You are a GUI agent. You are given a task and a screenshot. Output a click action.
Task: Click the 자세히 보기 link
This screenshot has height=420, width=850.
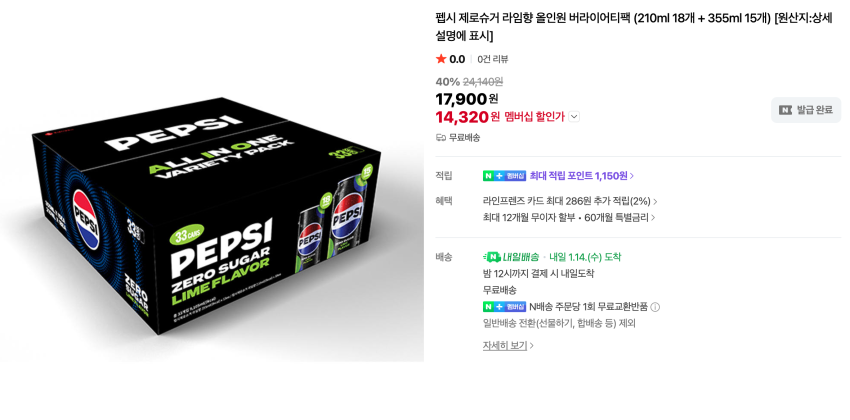508,345
